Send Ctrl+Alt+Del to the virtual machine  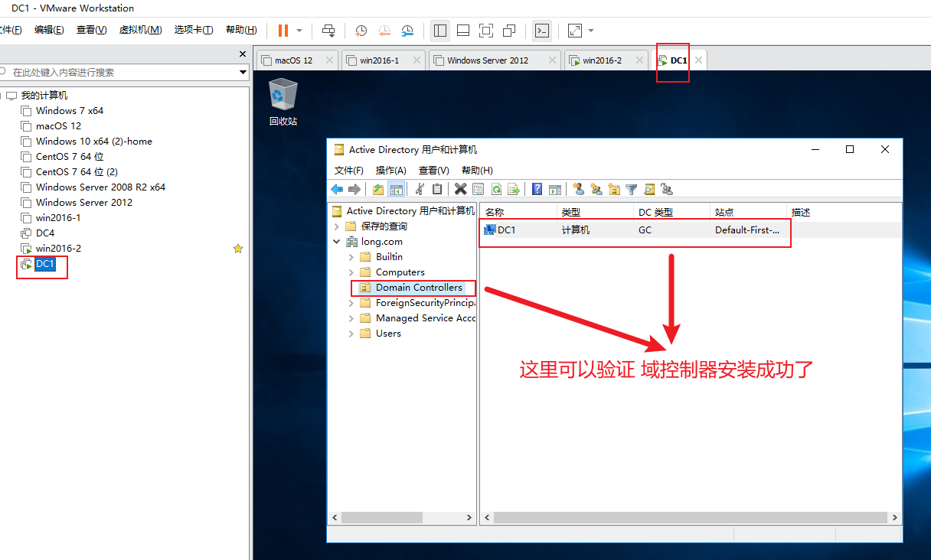click(x=328, y=31)
